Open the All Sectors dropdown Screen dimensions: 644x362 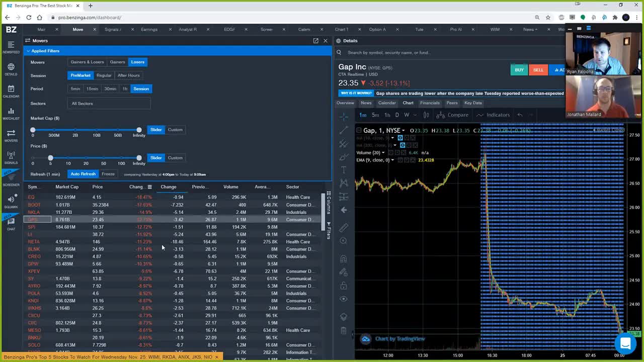(x=109, y=104)
